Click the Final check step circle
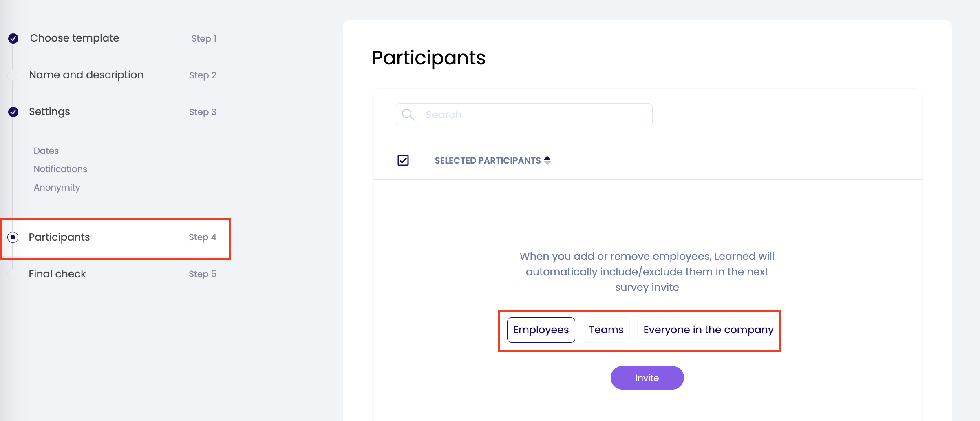The height and width of the screenshot is (421, 980). (13, 274)
